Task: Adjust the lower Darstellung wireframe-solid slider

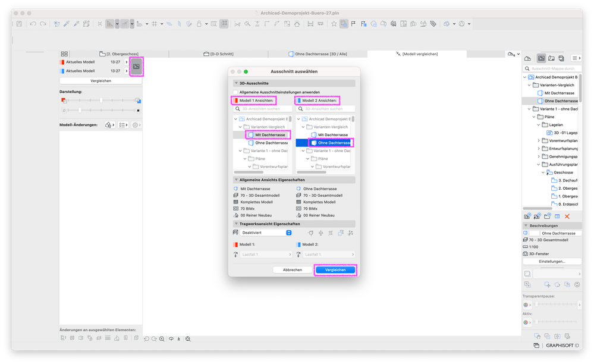Action: (x=80, y=110)
